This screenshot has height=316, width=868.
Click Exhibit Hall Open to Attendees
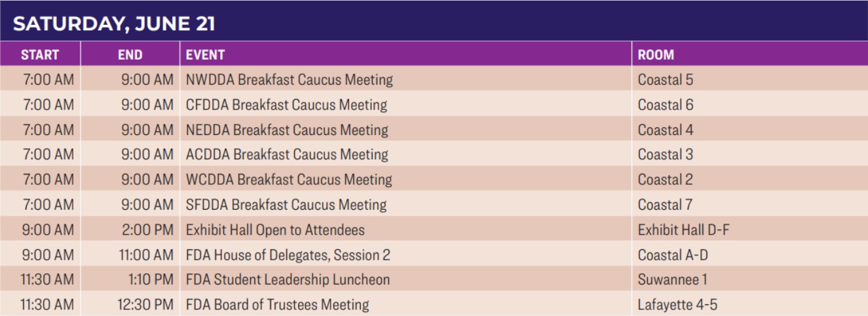point(275,230)
